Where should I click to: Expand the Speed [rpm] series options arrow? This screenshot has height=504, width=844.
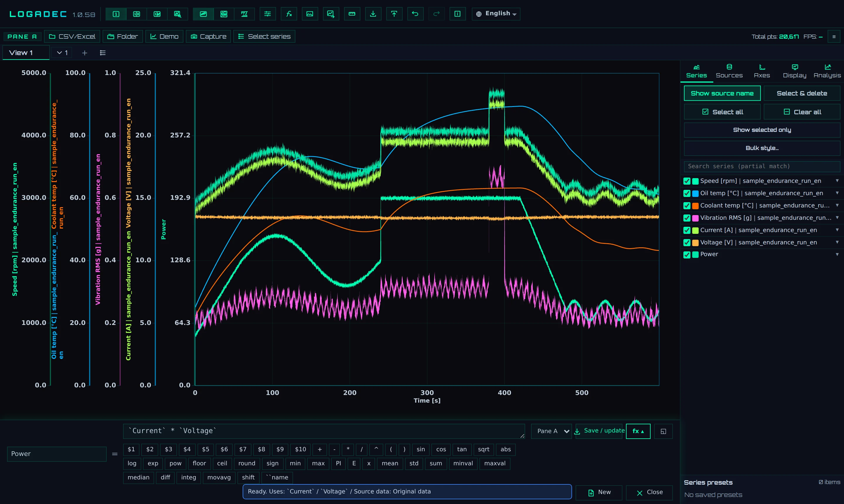(837, 181)
